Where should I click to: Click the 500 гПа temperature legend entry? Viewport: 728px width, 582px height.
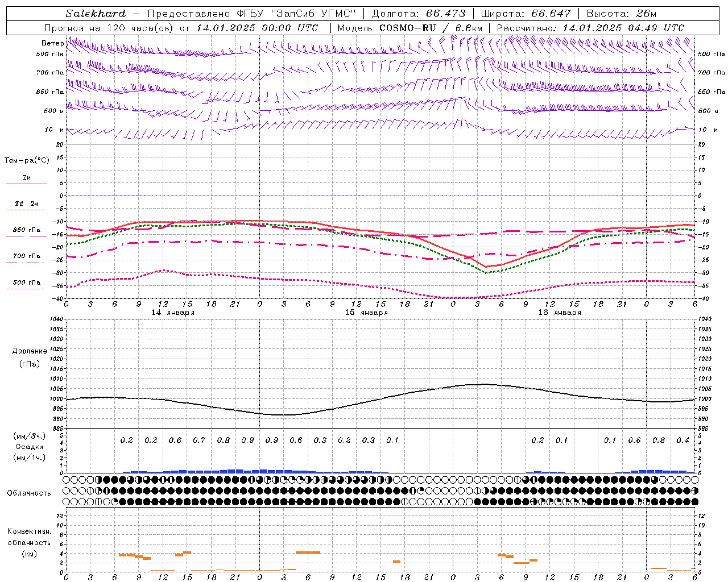[27, 282]
